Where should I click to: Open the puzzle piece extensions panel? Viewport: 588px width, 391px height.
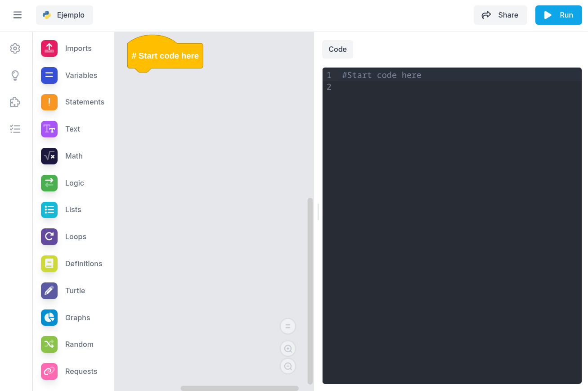pos(15,102)
